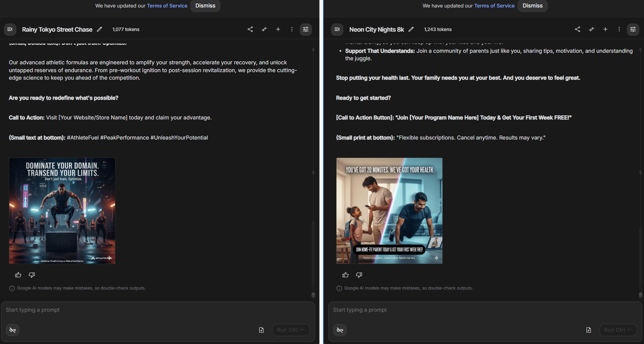The height and width of the screenshot is (344, 644).
Task: Open the Dominate Your Domain image
Action: (x=62, y=211)
